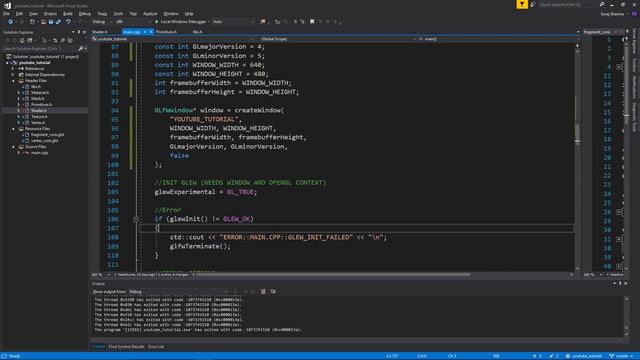The width and height of the screenshot is (640, 360).
Task: Open the Global Scope dropdown
Action: (337, 39)
